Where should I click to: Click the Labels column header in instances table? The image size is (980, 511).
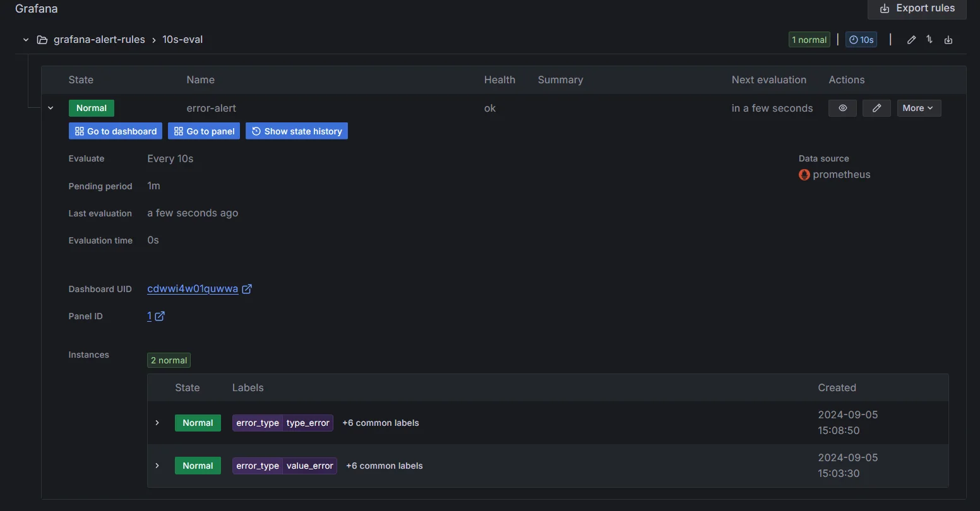pos(248,388)
